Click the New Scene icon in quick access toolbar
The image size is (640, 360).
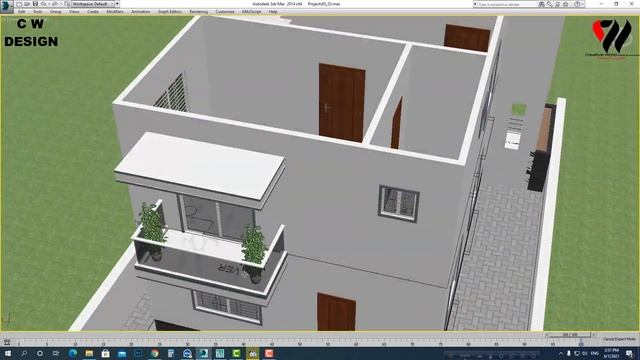[19, 4]
